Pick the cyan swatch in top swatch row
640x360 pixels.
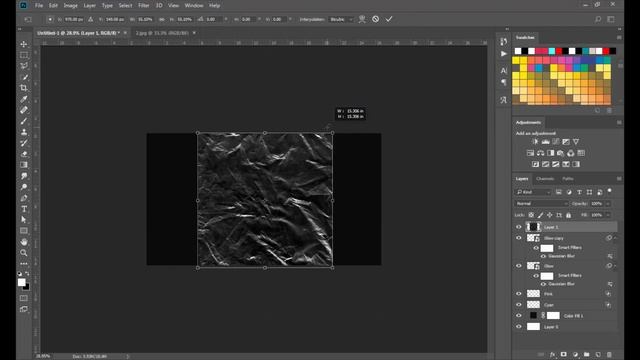tap(552, 51)
